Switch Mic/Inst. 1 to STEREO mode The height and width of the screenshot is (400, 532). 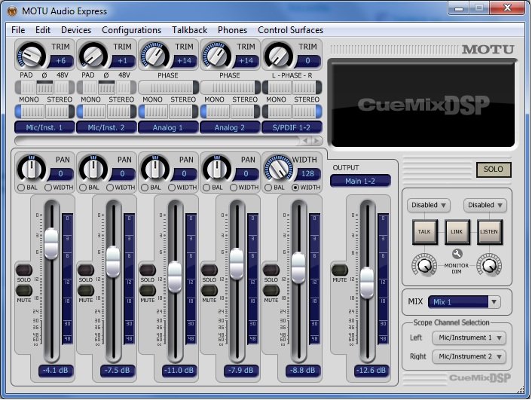(x=60, y=111)
